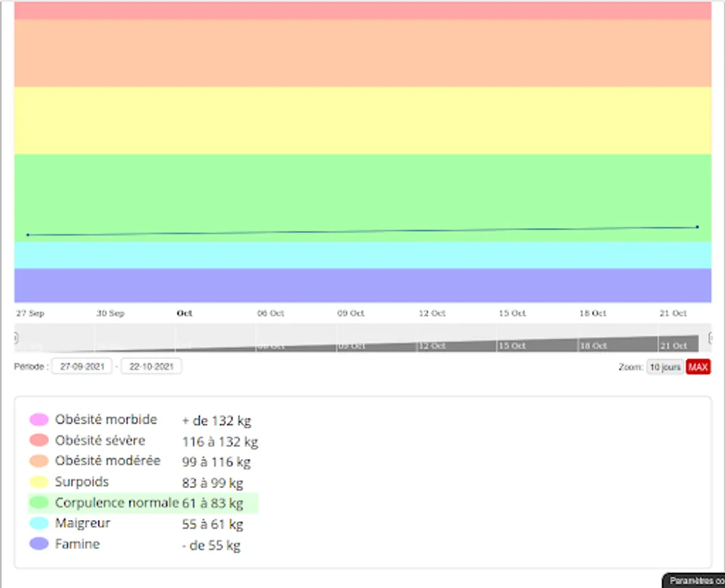
Task: Click the '21 Oct' axis label
Action: pos(673,313)
